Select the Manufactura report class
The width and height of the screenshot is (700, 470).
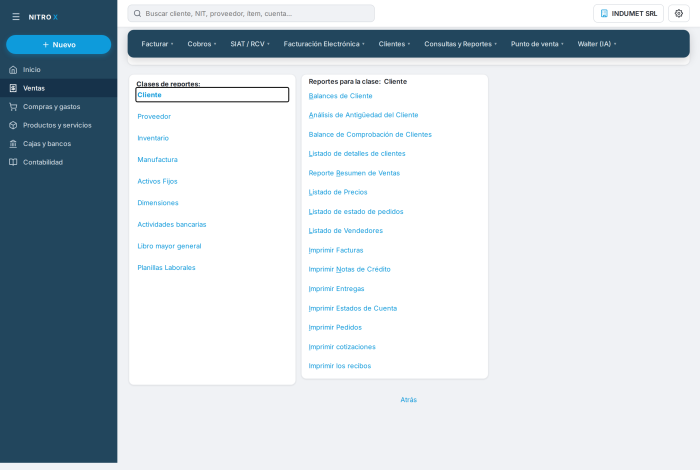158,159
